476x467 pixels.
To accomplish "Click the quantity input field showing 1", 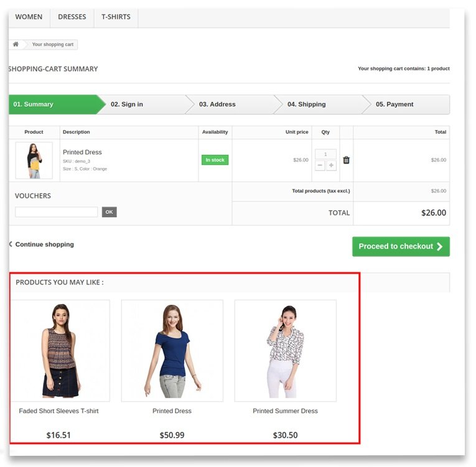I will point(325,154).
